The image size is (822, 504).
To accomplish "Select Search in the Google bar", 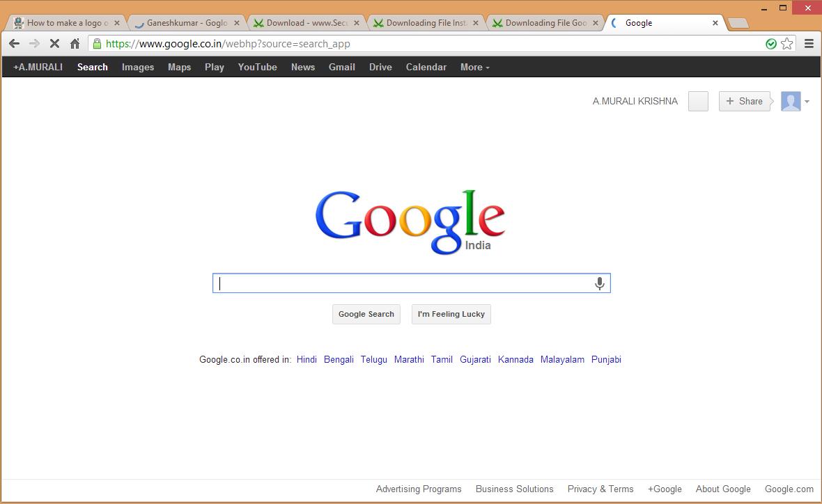I will click(x=92, y=67).
